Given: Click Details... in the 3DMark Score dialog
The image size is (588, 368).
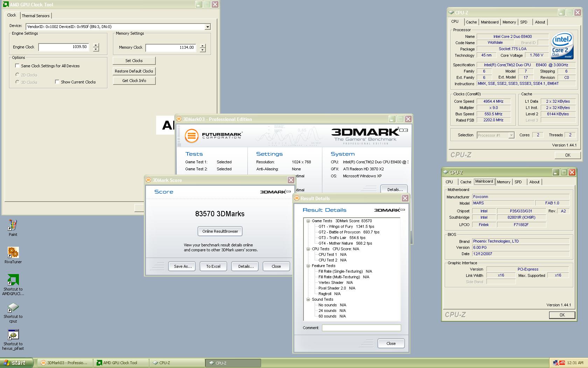Looking at the screenshot, I should (x=246, y=266).
